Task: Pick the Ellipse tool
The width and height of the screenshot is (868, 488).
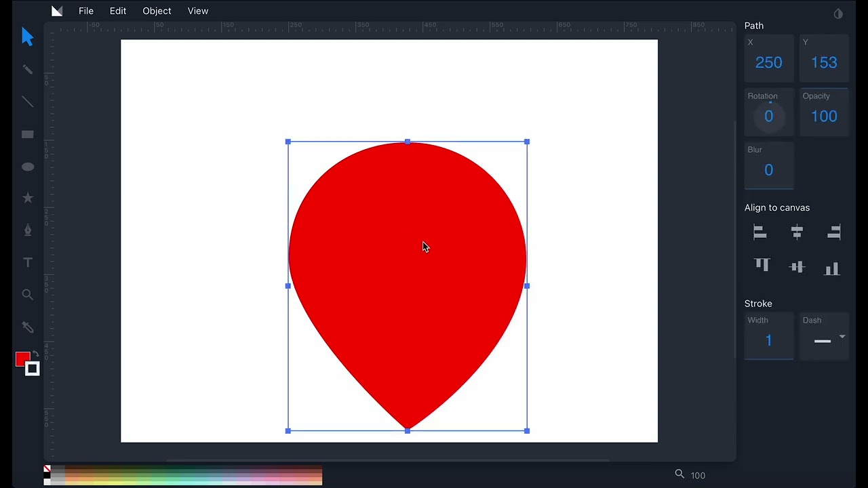Action: click(x=28, y=167)
